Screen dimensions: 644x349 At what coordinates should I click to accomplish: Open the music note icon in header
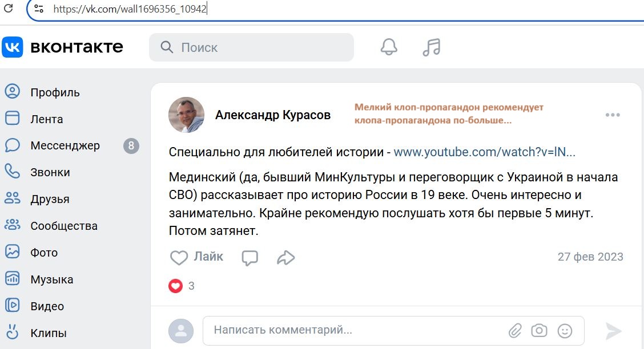pos(432,47)
